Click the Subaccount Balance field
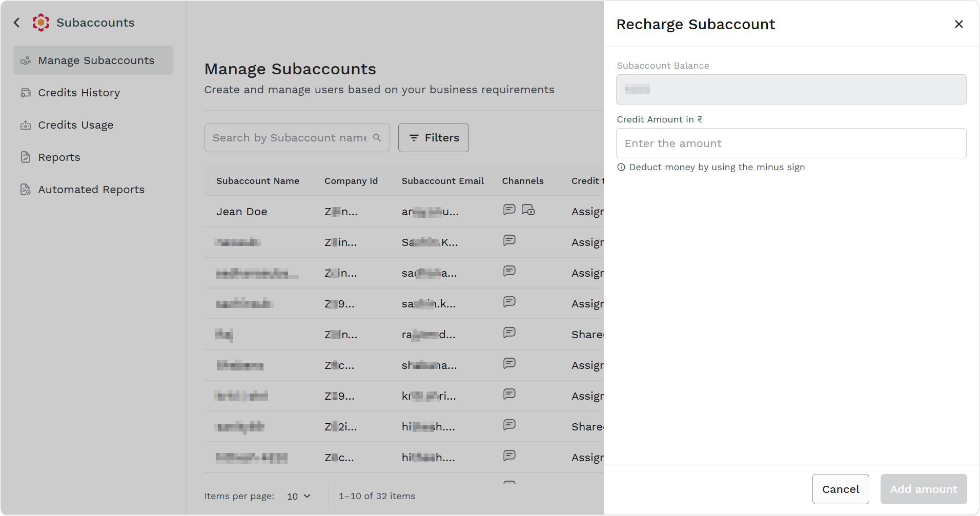Screen dimensions: 980x516 pos(791,90)
